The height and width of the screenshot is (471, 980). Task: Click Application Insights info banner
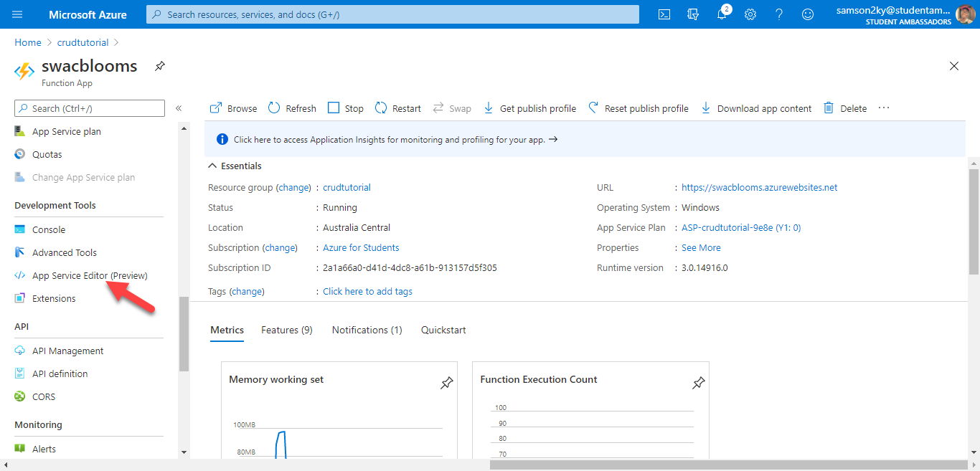coord(585,140)
